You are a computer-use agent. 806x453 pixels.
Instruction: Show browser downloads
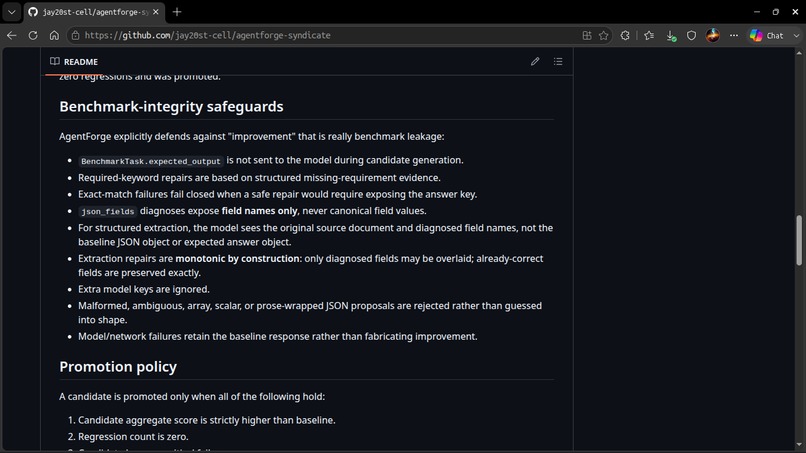671,35
